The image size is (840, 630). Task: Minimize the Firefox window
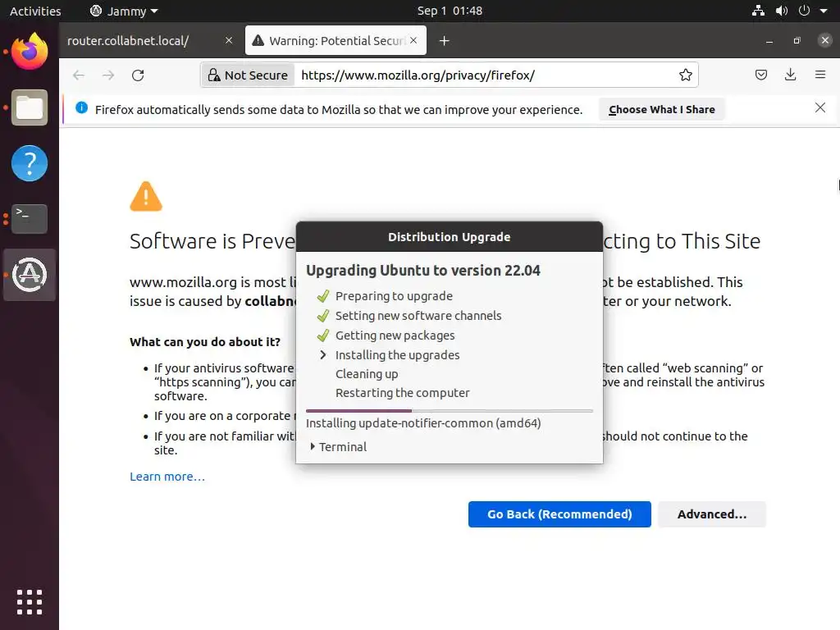(x=769, y=41)
